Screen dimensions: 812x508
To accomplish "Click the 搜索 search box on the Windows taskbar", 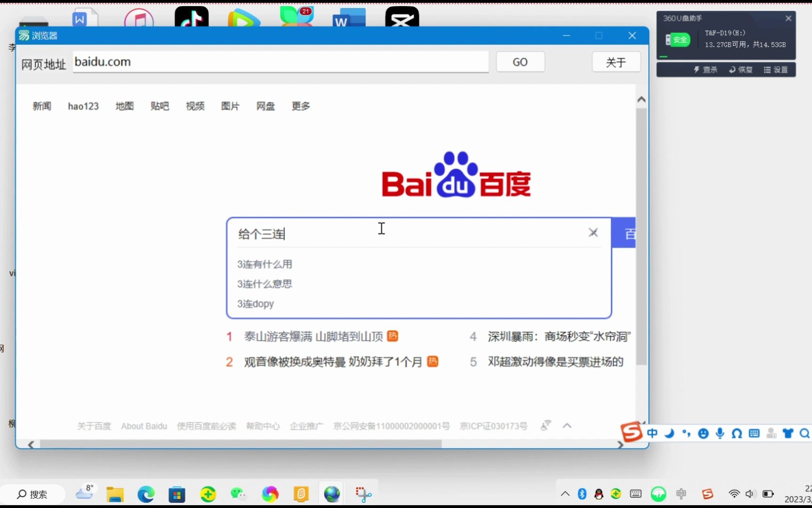I will (x=33, y=494).
